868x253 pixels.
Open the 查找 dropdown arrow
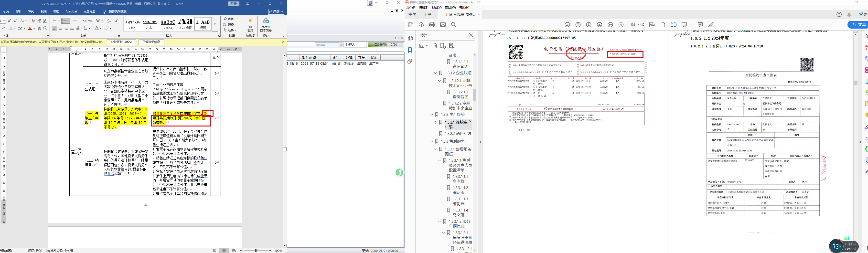[238, 19]
